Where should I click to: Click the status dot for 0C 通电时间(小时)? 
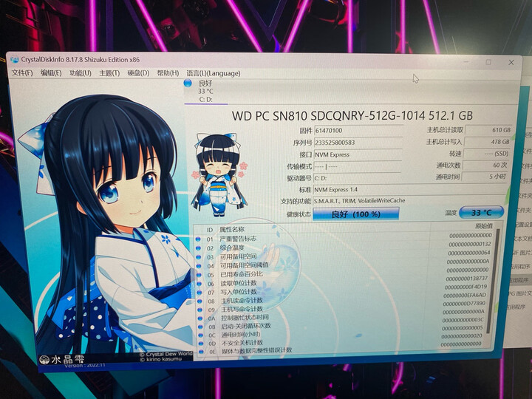[201, 335]
